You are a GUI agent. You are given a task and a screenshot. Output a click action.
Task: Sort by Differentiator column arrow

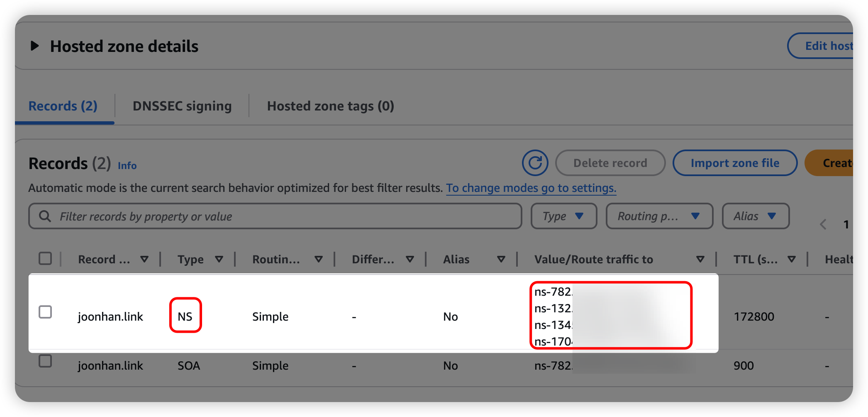pyautogui.click(x=410, y=259)
